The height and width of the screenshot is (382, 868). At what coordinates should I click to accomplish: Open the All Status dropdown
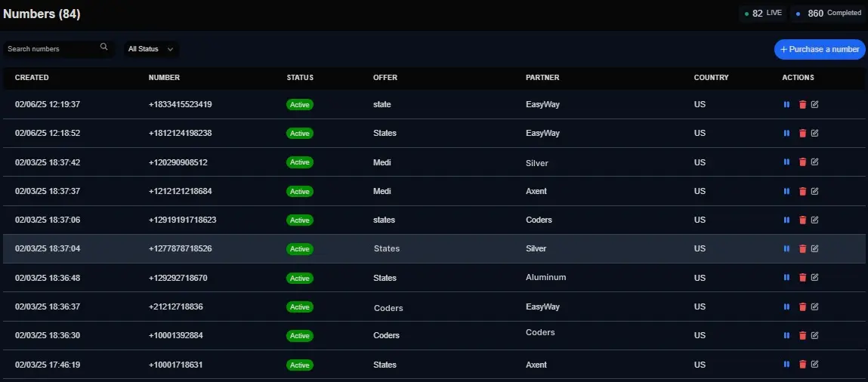point(150,49)
